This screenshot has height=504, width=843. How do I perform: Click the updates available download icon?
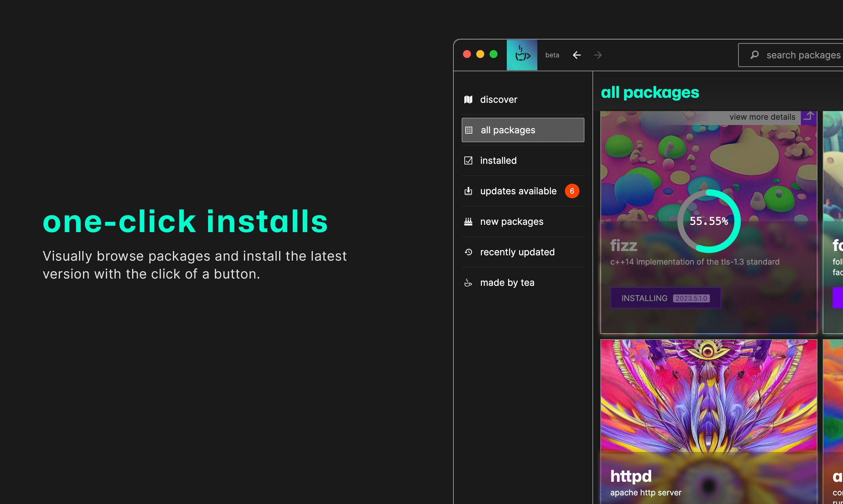[x=468, y=191]
